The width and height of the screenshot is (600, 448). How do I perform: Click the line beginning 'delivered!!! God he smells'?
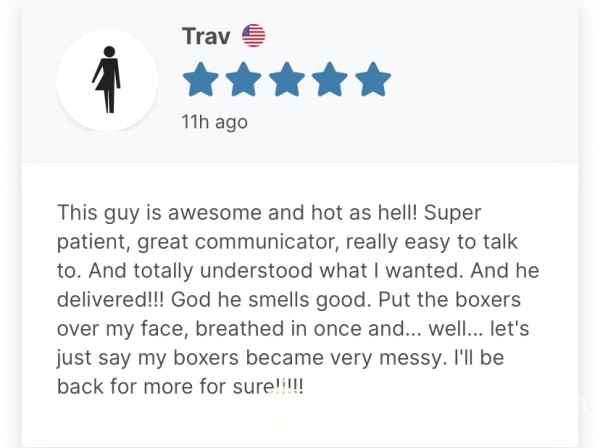289,300
